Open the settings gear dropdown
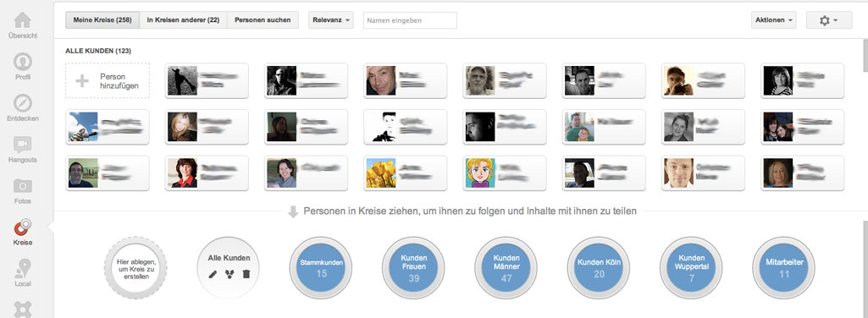 pyautogui.click(x=829, y=20)
